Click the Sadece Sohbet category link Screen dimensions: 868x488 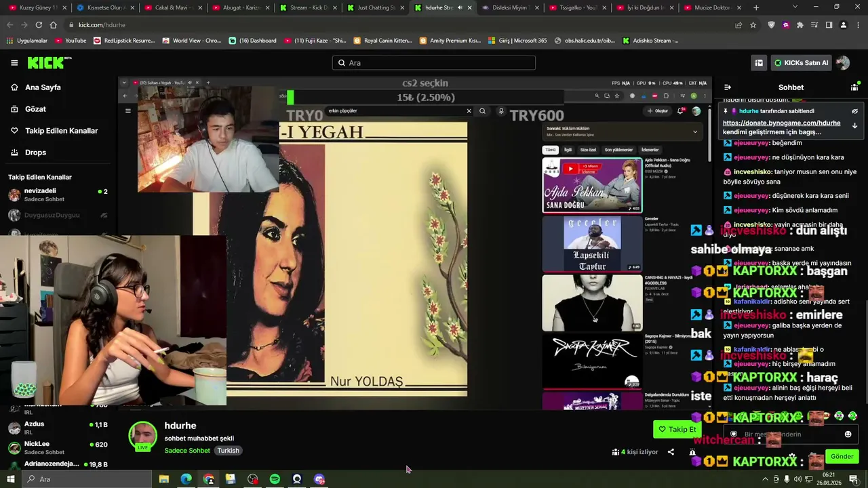pyautogui.click(x=187, y=451)
